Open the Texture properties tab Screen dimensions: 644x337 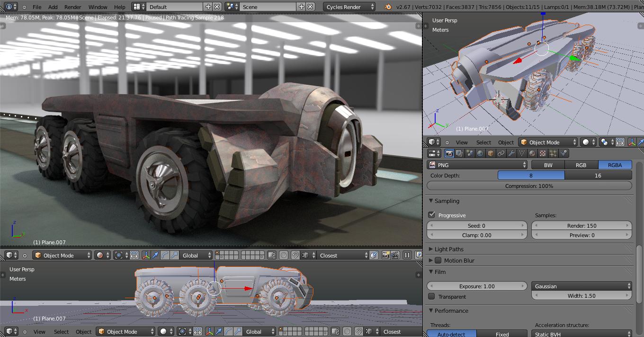(x=543, y=153)
